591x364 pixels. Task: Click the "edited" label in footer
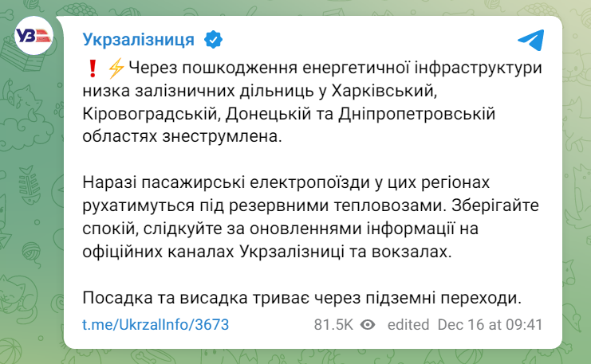[x=408, y=325]
